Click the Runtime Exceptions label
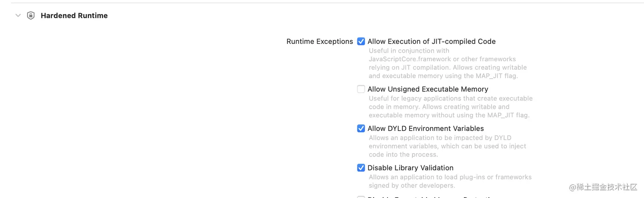Image resolution: width=644 pixels, height=198 pixels. pos(319,42)
